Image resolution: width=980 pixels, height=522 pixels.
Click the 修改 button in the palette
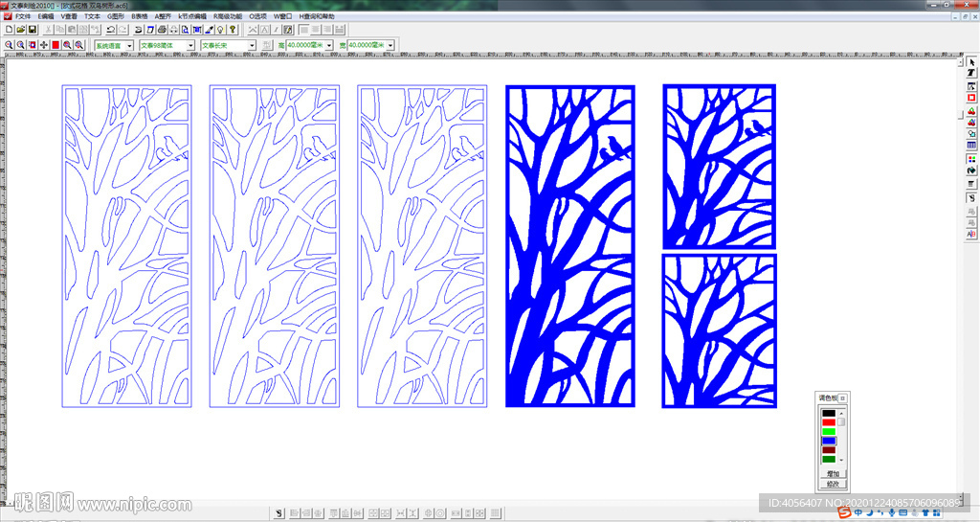834,484
